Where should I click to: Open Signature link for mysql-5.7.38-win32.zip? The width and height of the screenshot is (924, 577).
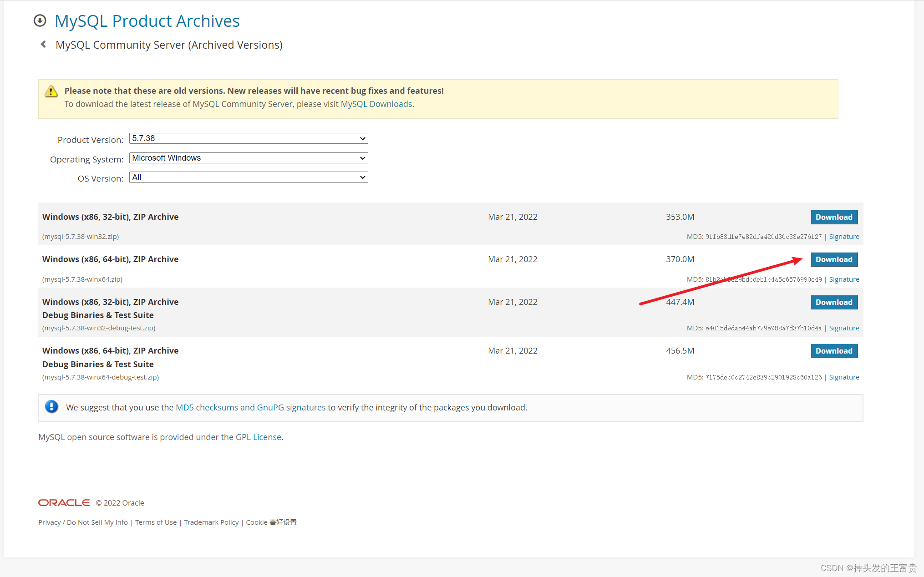point(844,237)
